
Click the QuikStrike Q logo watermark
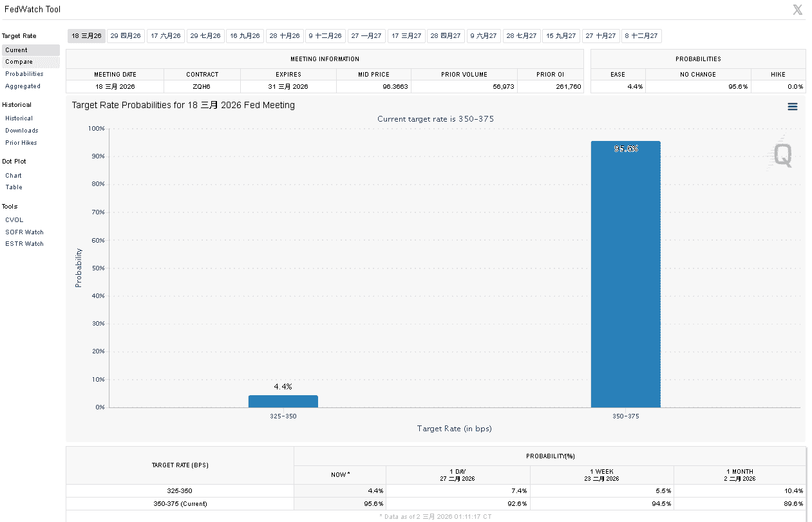782,155
